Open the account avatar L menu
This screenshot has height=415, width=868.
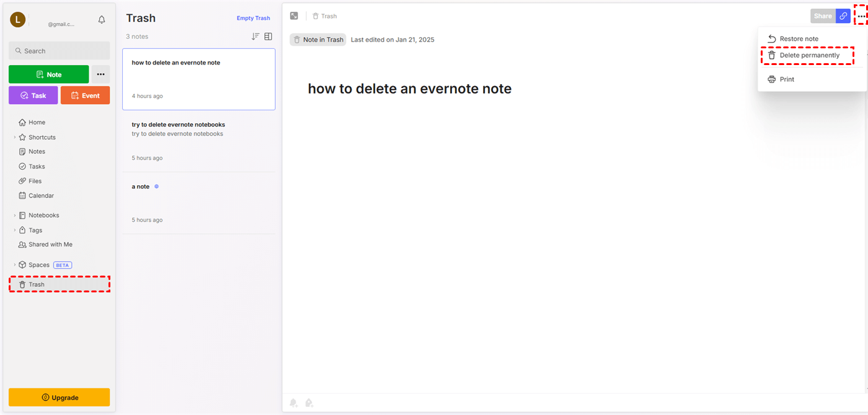pyautogui.click(x=17, y=20)
